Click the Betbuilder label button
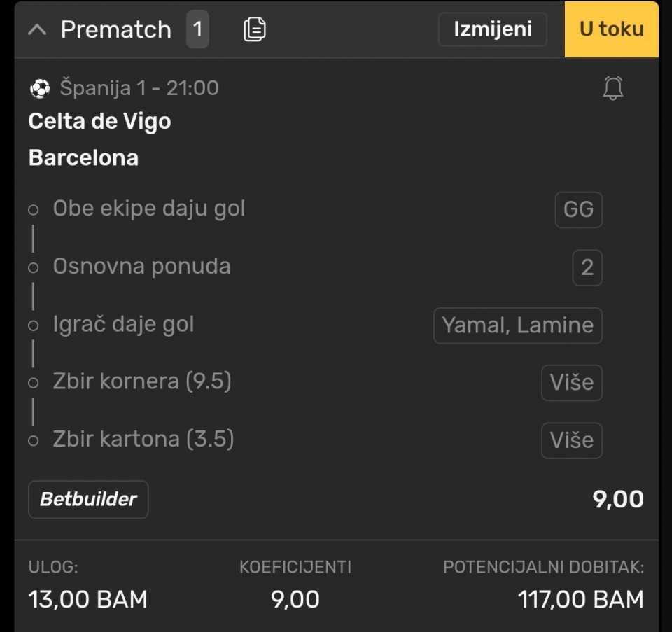672x632 pixels. [x=88, y=499]
